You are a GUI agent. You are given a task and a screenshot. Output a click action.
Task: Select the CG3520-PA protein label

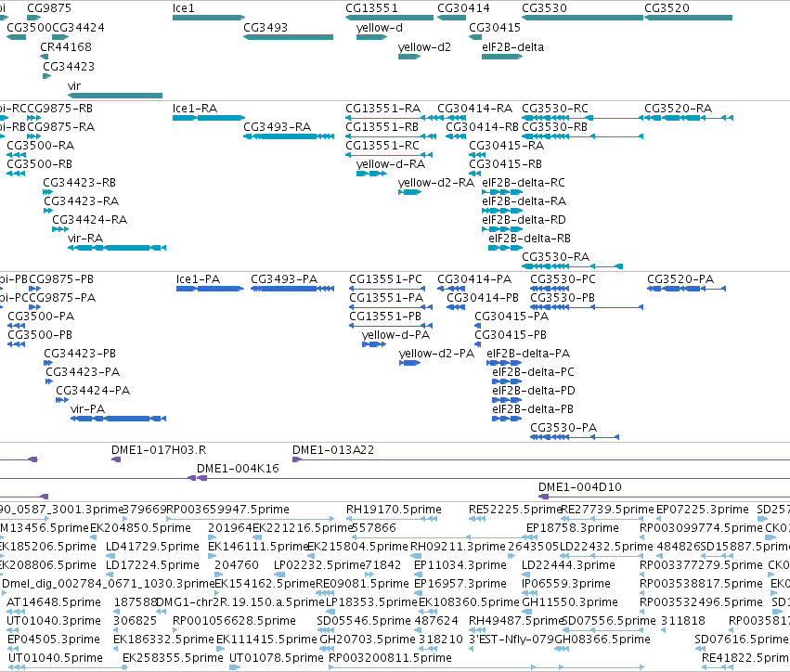pyautogui.click(x=680, y=279)
